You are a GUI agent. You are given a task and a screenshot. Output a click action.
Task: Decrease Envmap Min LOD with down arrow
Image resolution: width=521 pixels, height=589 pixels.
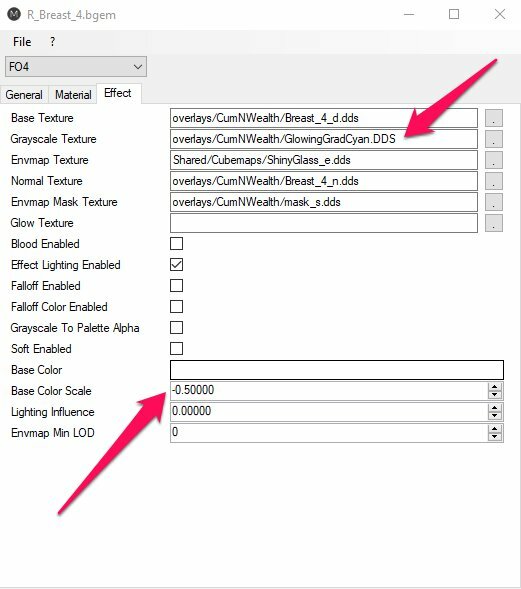pos(495,437)
